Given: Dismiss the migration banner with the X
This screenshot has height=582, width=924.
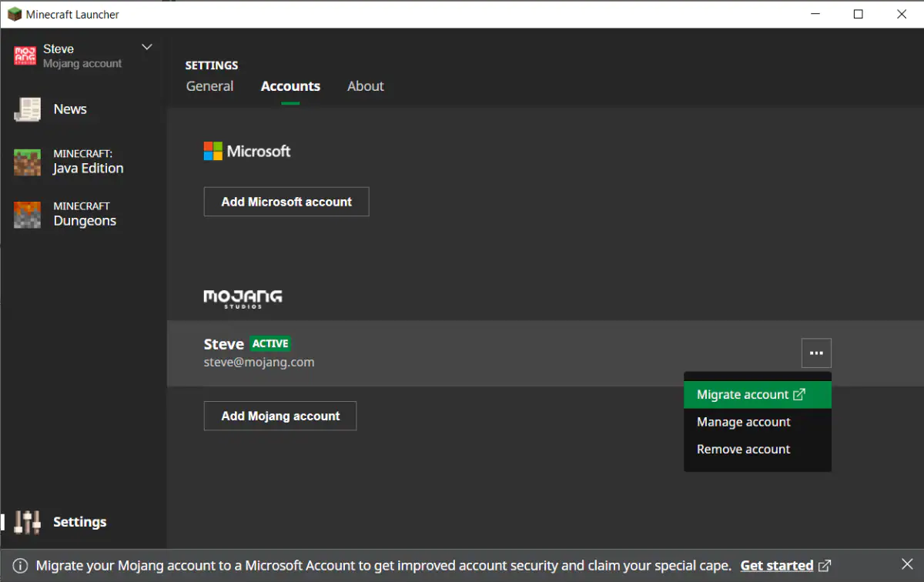Looking at the screenshot, I should (x=907, y=564).
